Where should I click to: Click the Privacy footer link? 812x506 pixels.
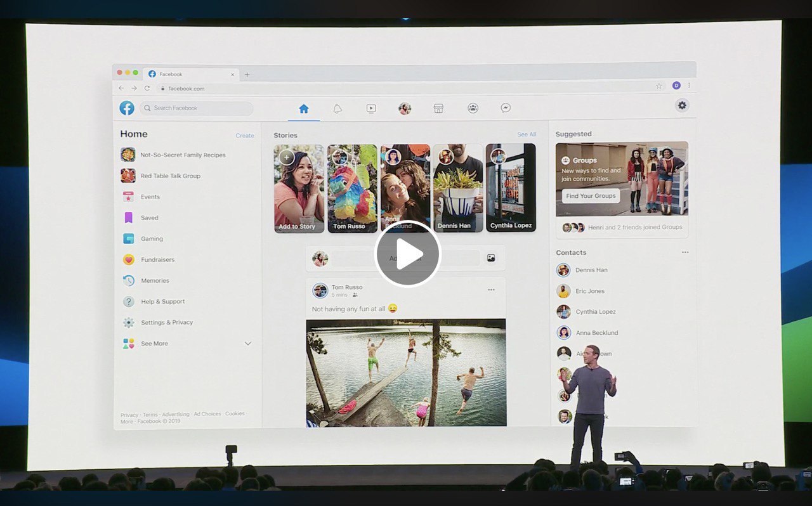129,415
